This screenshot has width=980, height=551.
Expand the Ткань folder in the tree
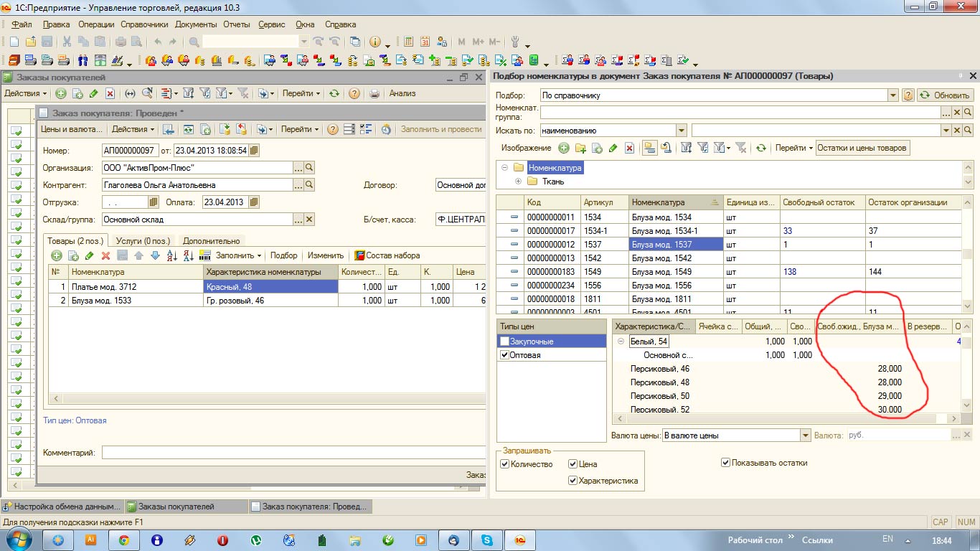tap(518, 182)
